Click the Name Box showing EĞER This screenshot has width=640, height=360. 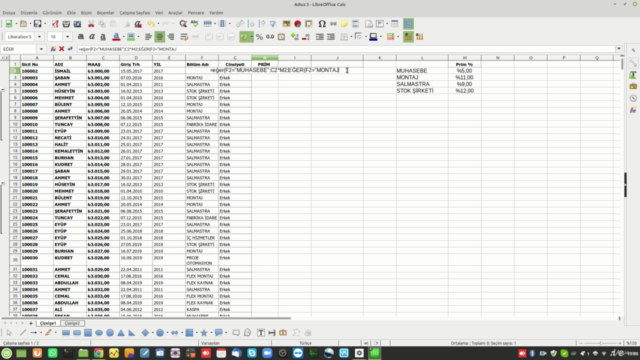coord(19,49)
